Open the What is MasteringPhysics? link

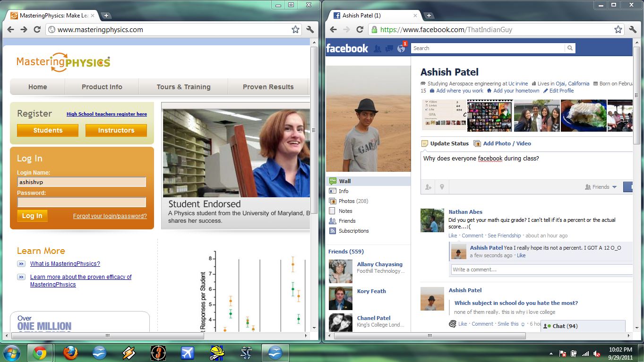click(65, 264)
